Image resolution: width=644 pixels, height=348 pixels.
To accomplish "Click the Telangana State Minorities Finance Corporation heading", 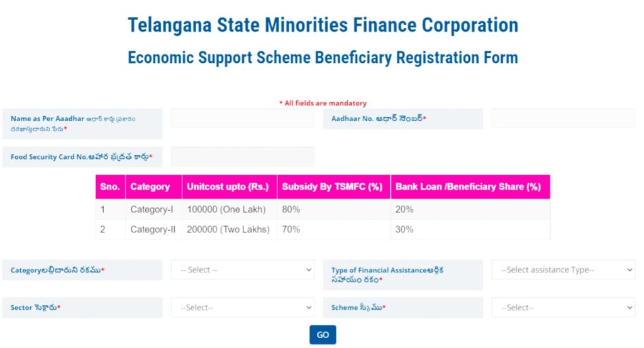I will [x=323, y=26].
